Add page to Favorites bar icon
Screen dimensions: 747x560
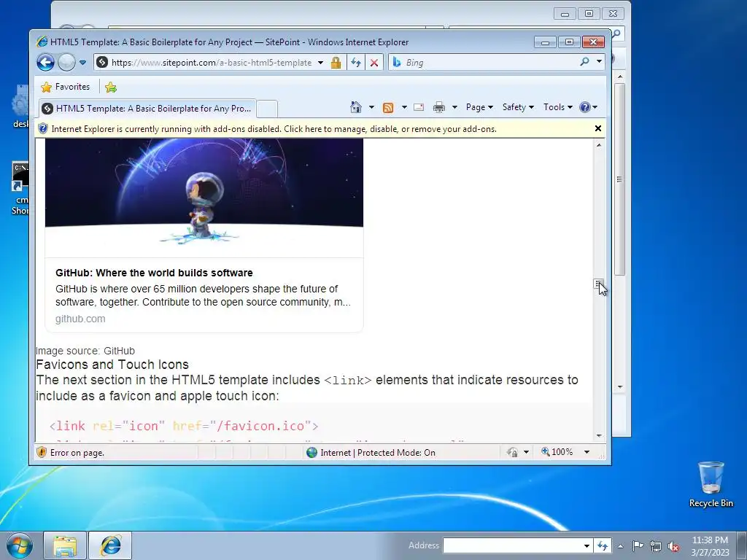click(111, 87)
